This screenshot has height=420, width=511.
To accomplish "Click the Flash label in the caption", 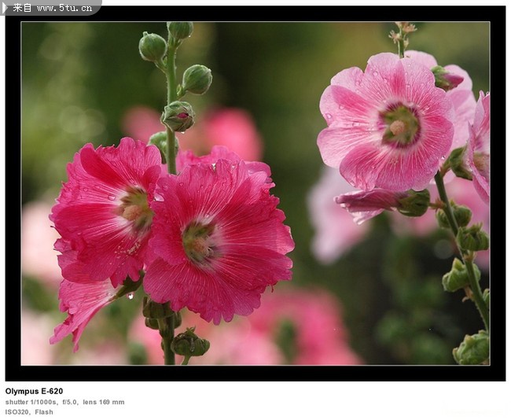I will point(44,411).
